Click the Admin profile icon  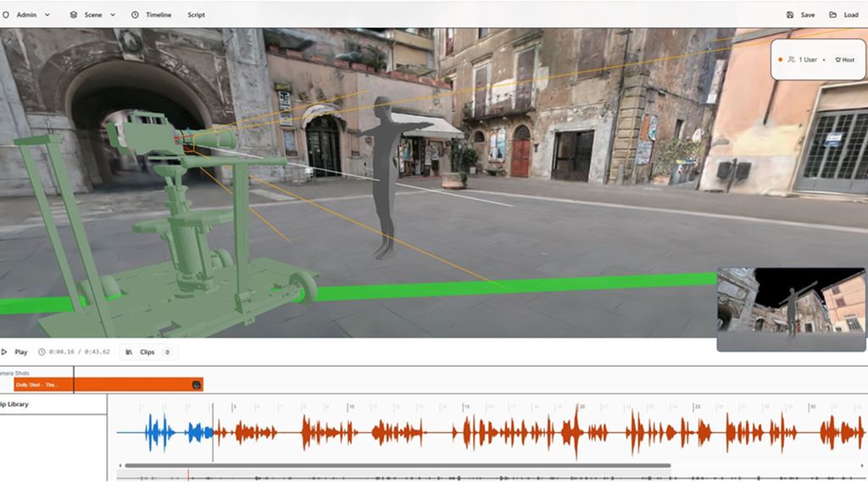[x=7, y=14]
